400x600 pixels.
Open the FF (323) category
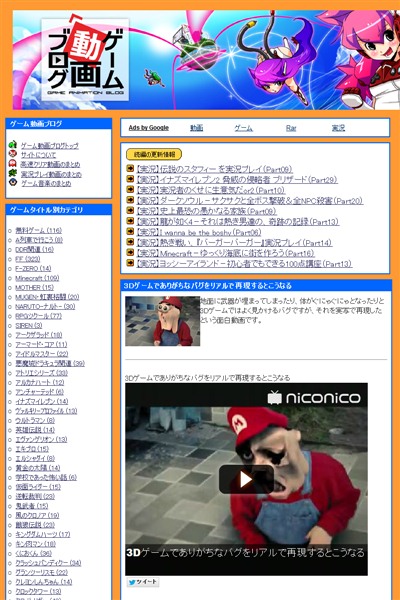coord(28,259)
